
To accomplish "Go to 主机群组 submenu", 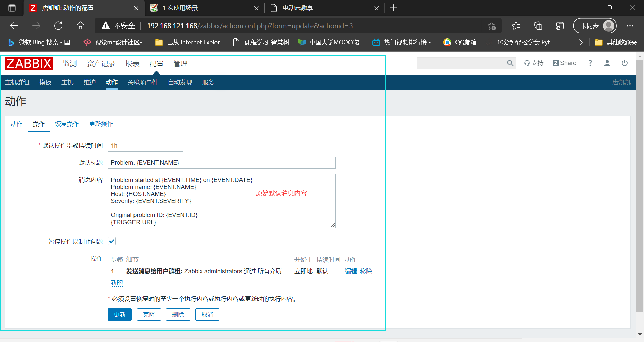I will tap(17, 82).
